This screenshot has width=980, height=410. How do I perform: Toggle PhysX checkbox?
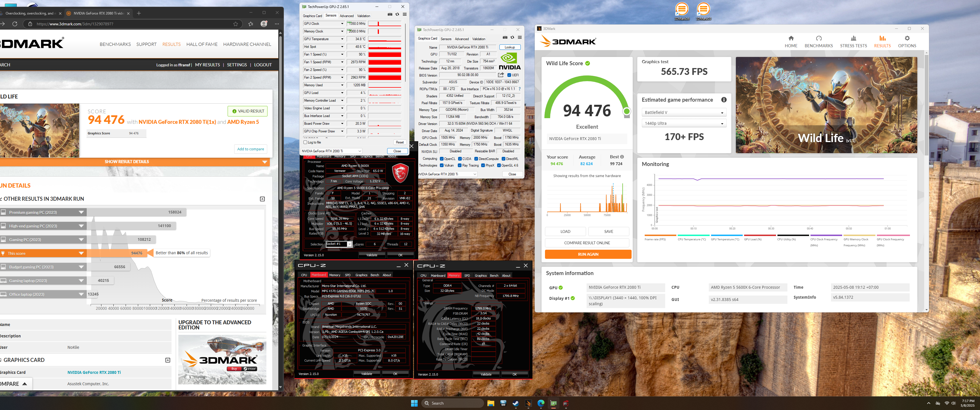pos(483,165)
